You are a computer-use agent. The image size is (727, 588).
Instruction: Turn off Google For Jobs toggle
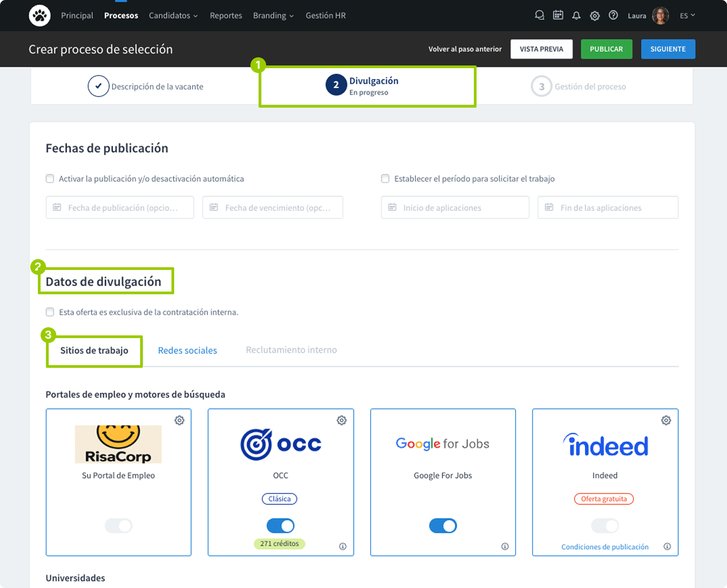[x=442, y=526]
